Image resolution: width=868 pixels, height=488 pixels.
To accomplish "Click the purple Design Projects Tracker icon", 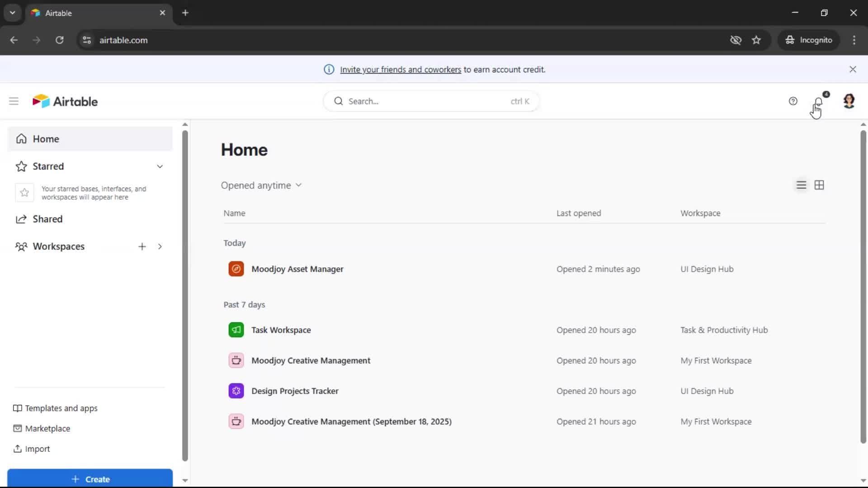I will click(x=236, y=391).
